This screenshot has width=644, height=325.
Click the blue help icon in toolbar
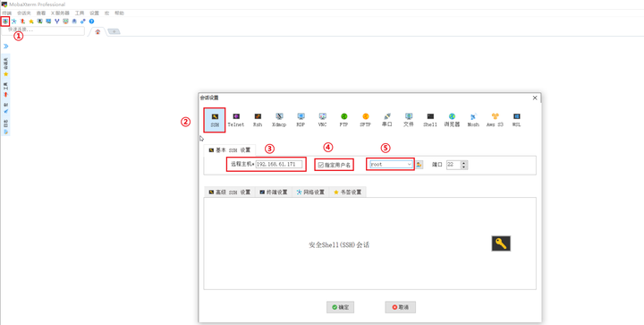pyautogui.click(x=91, y=21)
